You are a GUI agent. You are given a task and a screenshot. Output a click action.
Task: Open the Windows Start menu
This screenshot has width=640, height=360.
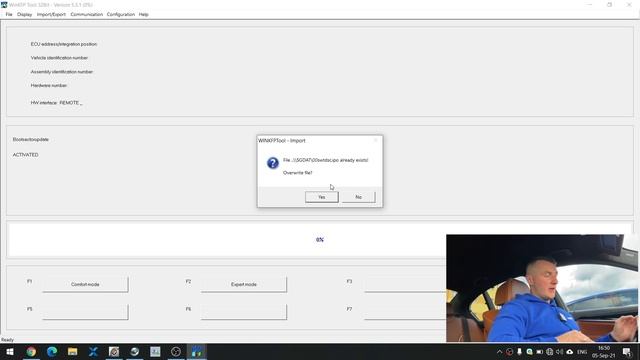9,351
